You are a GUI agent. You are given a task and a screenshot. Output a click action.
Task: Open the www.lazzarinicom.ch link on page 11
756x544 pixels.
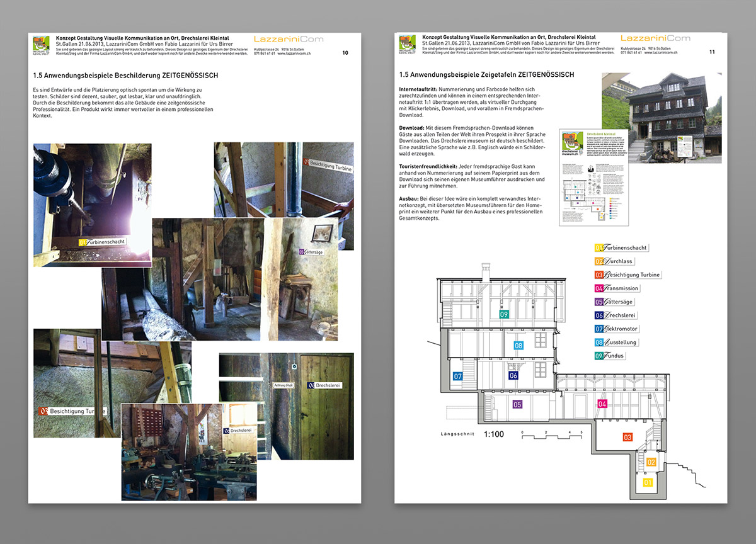660,53
